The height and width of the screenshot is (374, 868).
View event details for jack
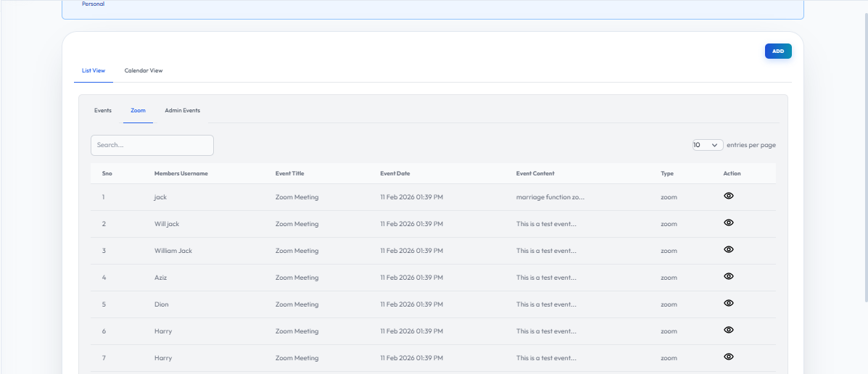tap(729, 196)
